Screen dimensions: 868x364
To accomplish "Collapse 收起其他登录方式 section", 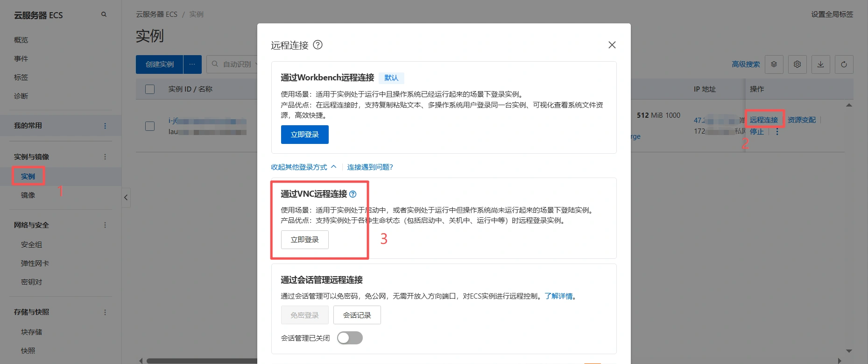I will tap(303, 167).
